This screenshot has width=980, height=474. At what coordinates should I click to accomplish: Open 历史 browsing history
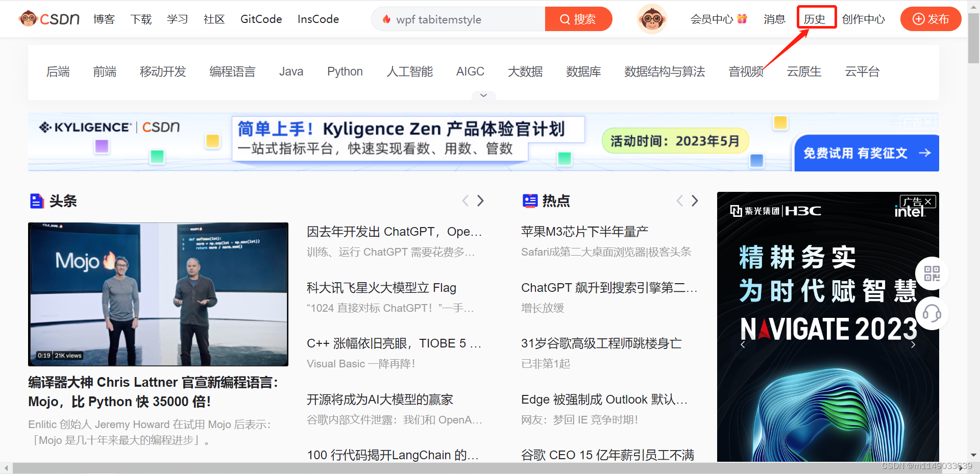815,19
